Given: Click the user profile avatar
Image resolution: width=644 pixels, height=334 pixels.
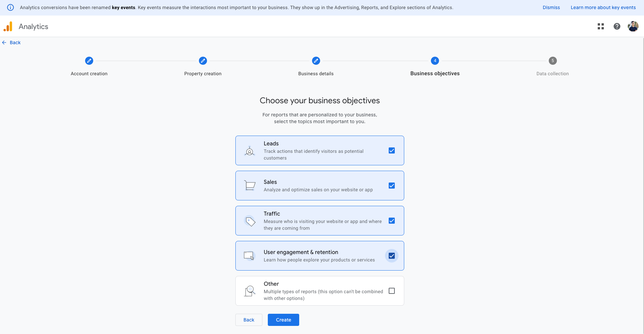Looking at the screenshot, I should [633, 26].
